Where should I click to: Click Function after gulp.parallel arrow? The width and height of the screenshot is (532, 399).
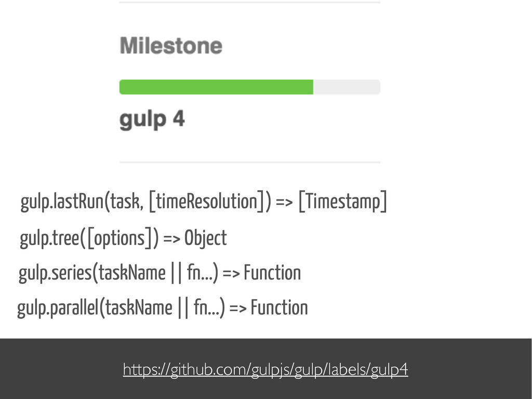[279, 308]
